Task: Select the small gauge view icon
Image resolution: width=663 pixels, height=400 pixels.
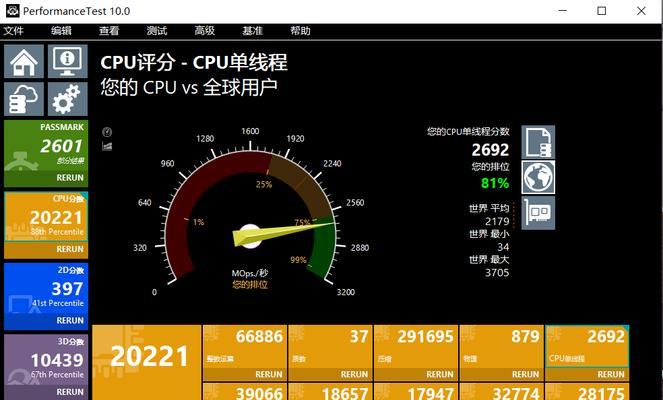Action: [x=107, y=132]
